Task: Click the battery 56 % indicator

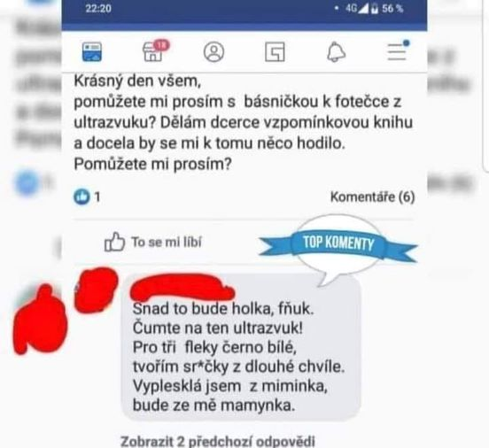Action: [x=387, y=9]
